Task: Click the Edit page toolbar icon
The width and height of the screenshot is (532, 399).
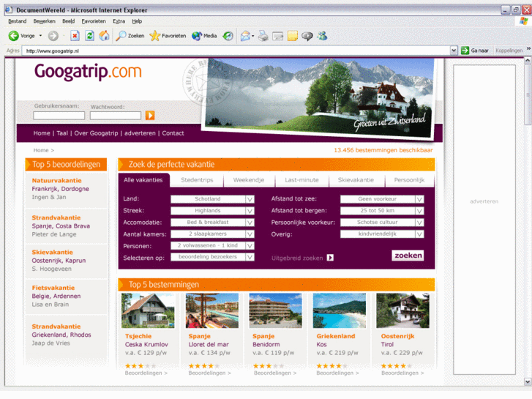Action: (x=278, y=36)
